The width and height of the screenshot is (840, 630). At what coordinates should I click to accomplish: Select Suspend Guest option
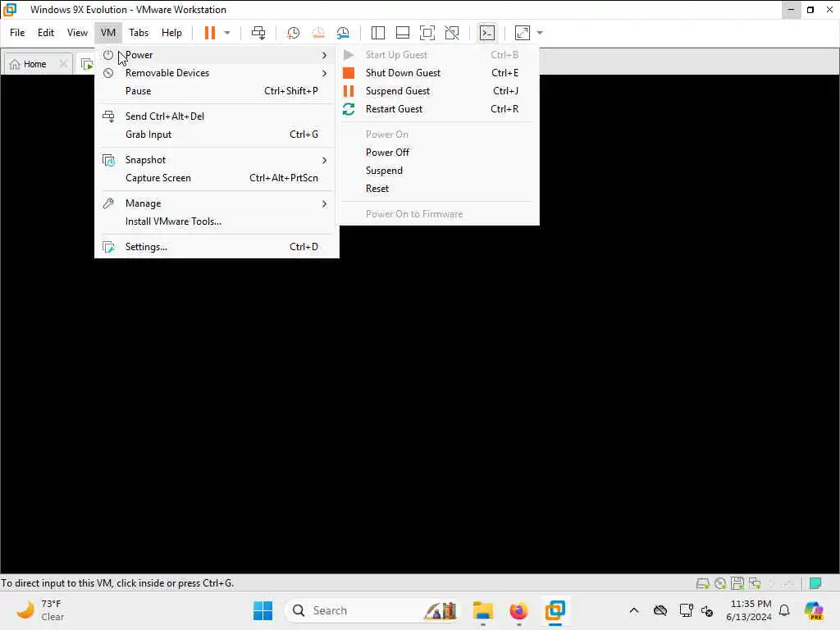coord(438,91)
